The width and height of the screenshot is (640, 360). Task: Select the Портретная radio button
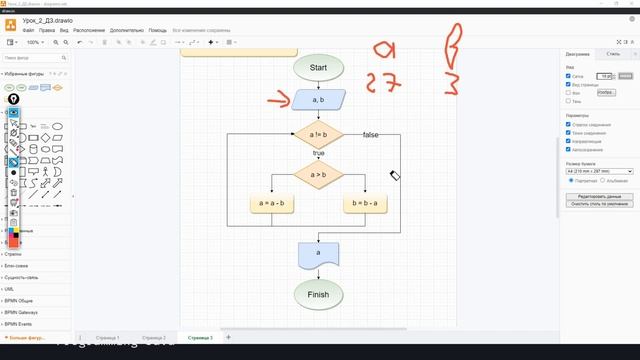[x=571, y=180]
